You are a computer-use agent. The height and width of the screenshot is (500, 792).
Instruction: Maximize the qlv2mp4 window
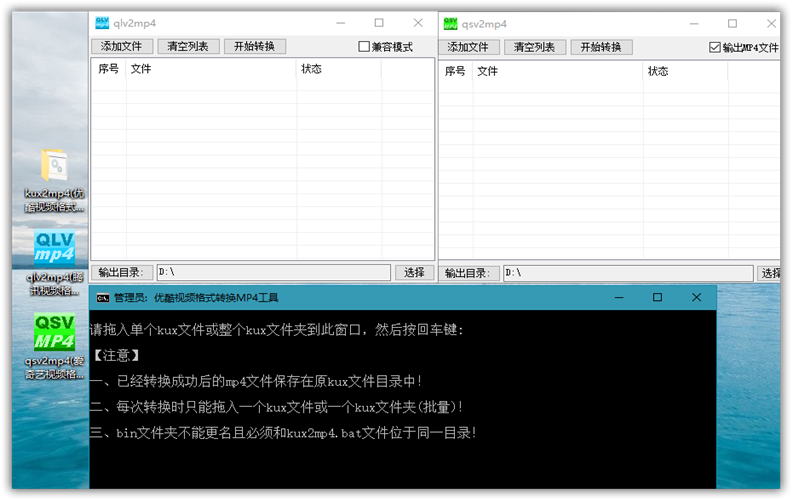click(379, 23)
